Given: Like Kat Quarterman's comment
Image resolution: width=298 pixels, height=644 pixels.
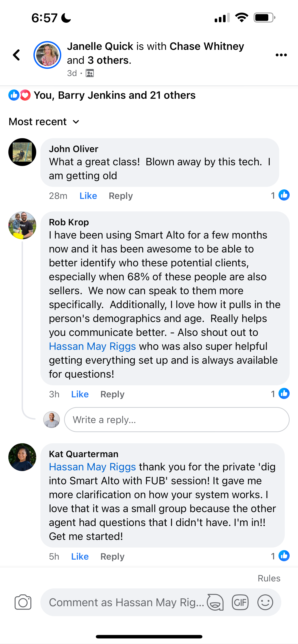Looking at the screenshot, I should point(80,557).
